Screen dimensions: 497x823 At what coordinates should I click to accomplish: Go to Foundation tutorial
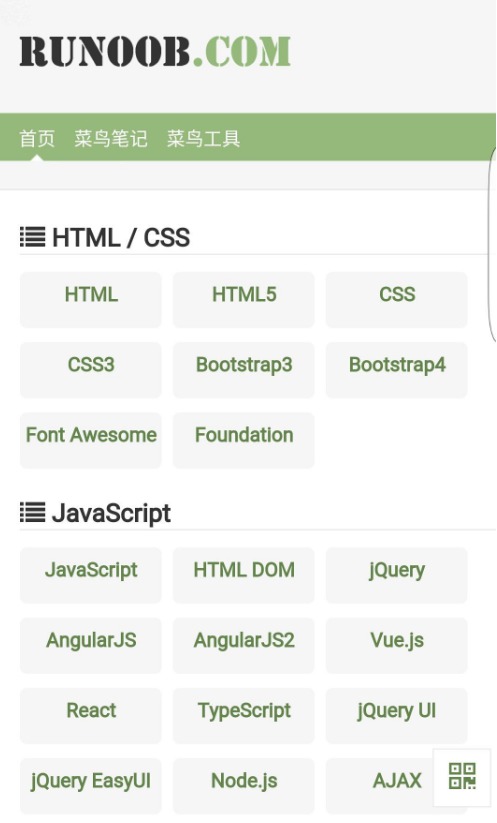point(244,440)
